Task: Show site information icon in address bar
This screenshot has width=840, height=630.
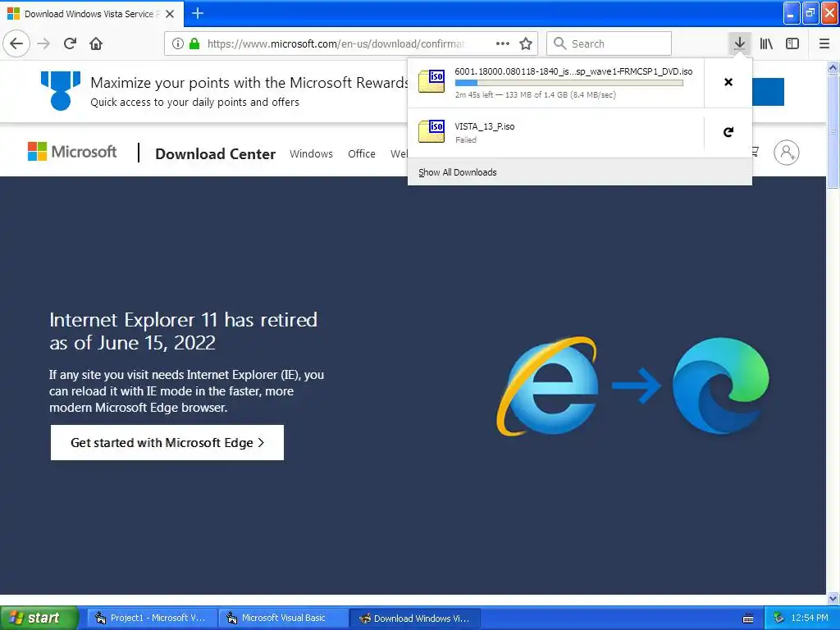Action: pos(178,43)
